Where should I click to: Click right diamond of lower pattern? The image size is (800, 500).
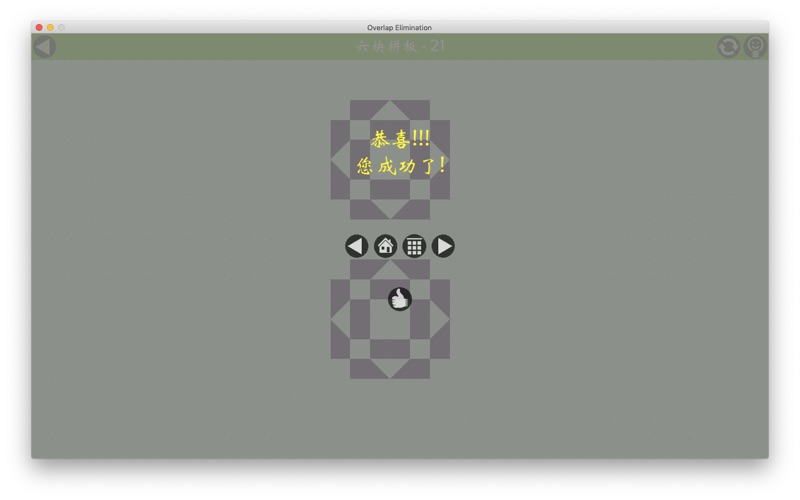[440, 319]
